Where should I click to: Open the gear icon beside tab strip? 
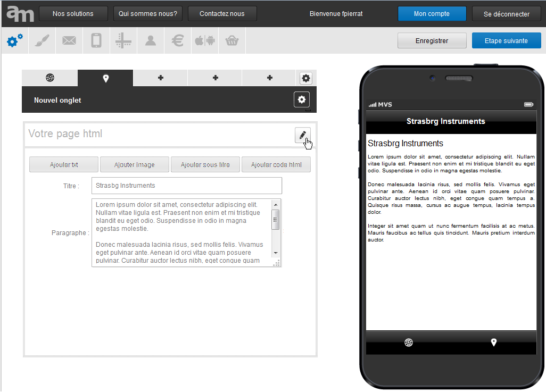(305, 78)
